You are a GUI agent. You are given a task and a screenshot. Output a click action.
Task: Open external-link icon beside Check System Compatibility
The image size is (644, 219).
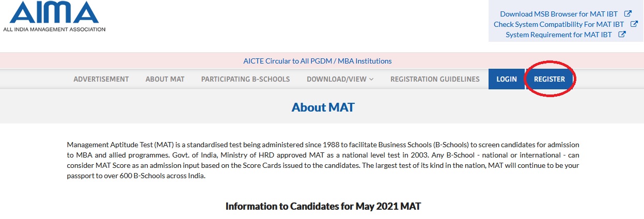(x=634, y=24)
